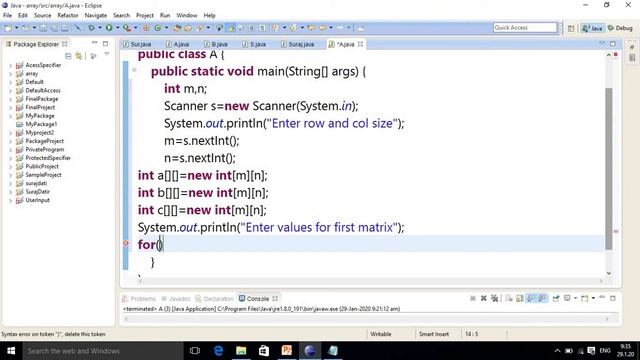Viewport: 640px width, 360px height.
Task: Click the Print icon in toolbar
Action: [64, 28]
